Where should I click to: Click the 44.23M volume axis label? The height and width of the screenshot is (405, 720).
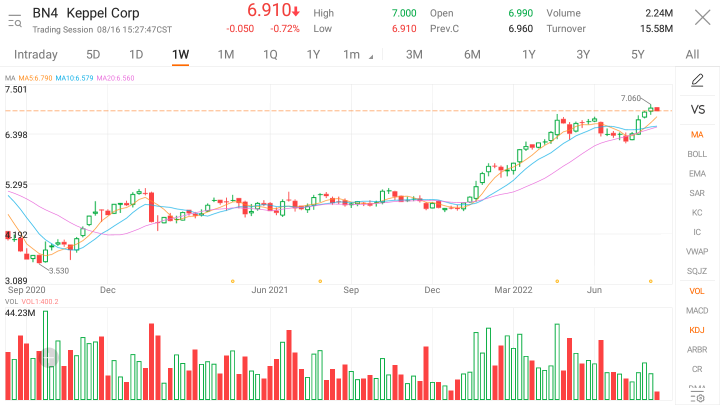(x=20, y=313)
